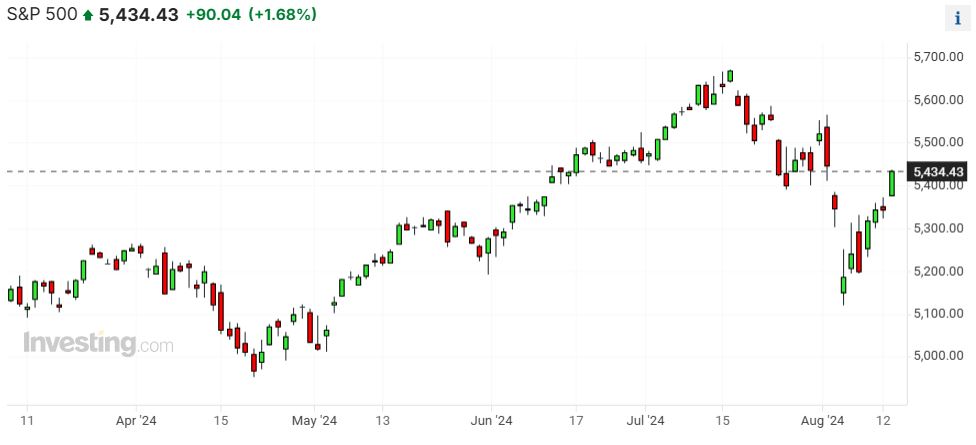Click the 17 date label on time axis
Screen dimensions: 976x445
pyautogui.click(x=576, y=421)
